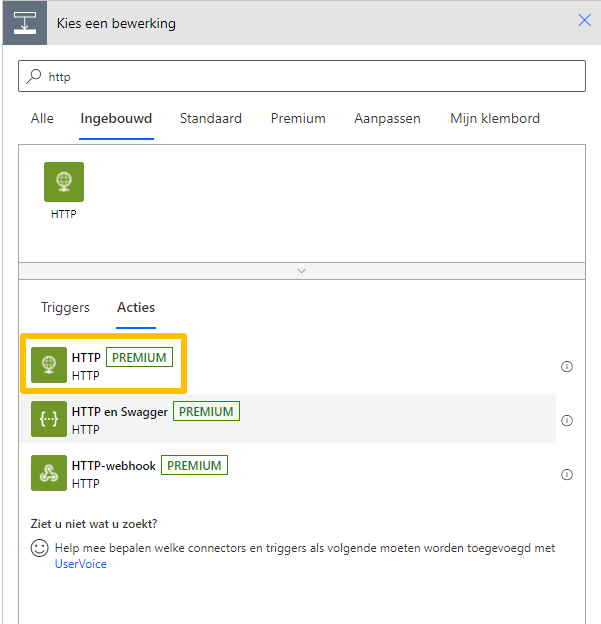The image size is (601, 624).
Task: Click the smiley feedback icon
Action: coord(39,548)
